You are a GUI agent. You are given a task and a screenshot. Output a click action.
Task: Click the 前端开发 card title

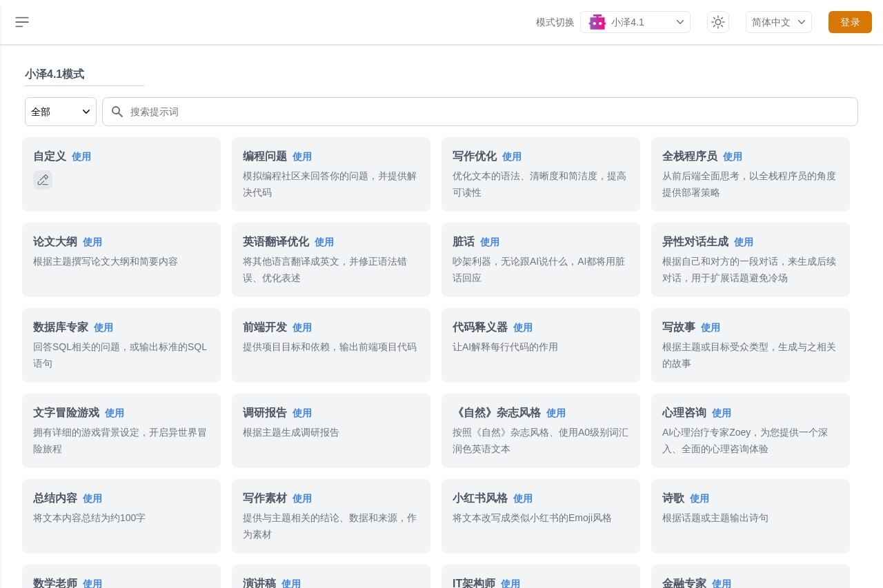point(265,327)
